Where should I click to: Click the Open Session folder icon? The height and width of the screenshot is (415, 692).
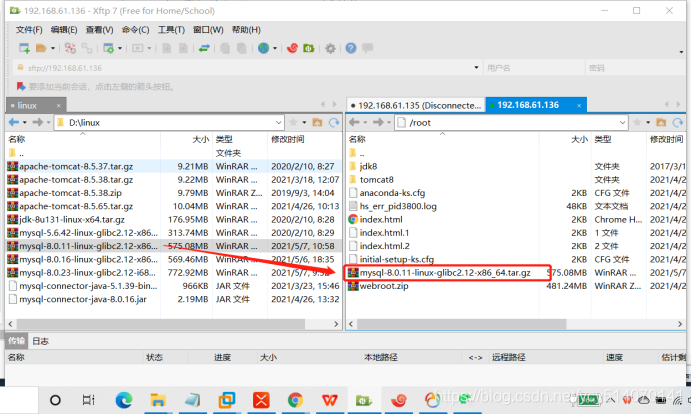pyautogui.click(x=41, y=48)
